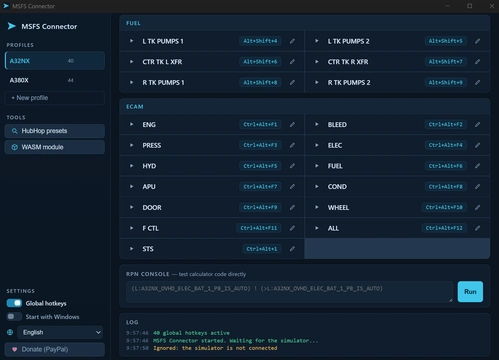Switch to the A380X profile
499x360 pixels.
click(x=55, y=80)
